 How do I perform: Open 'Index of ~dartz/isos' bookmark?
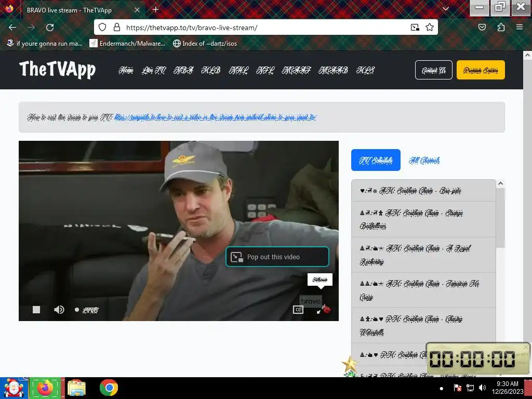coord(205,44)
